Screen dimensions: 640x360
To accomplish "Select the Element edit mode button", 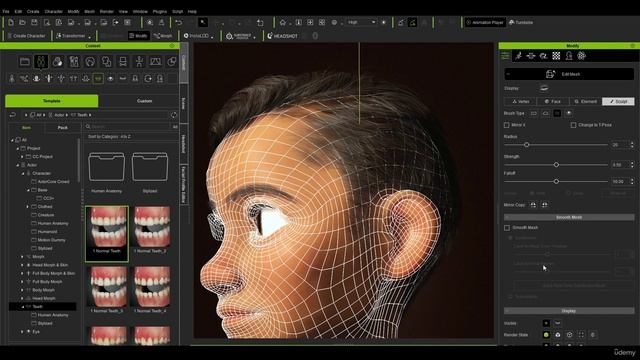I will click(585, 102).
